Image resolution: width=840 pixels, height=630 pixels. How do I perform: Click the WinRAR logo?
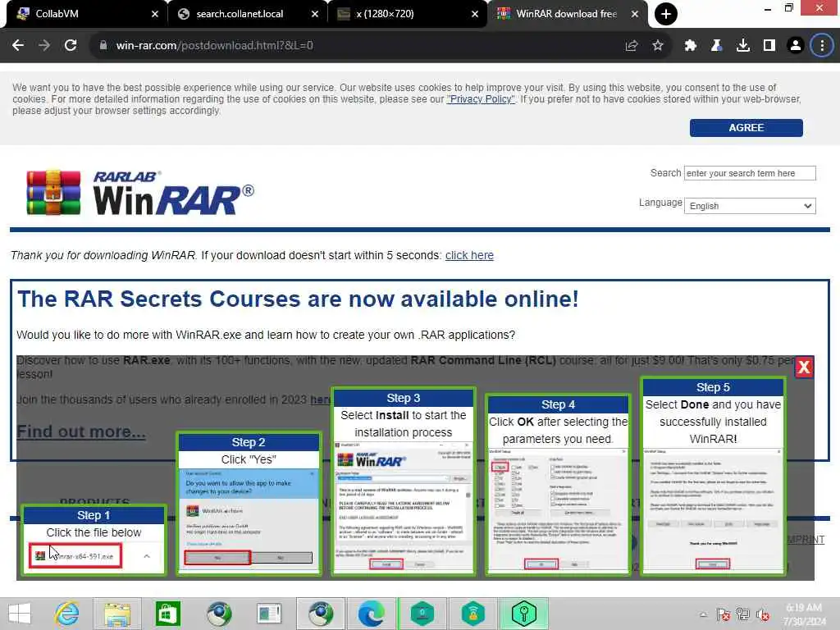(x=140, y=193)
